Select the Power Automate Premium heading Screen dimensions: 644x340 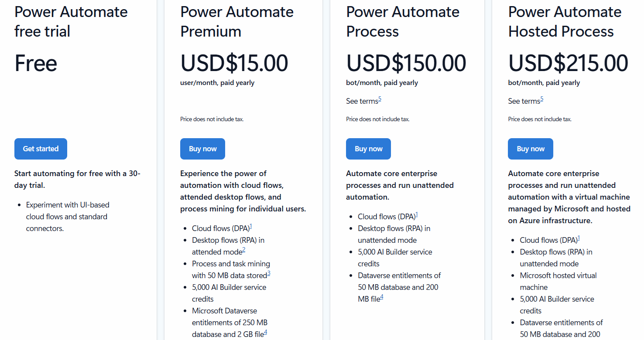[236, 22]
